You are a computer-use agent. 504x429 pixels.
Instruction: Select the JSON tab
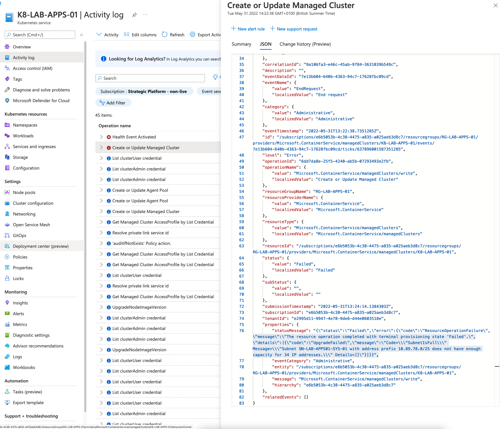click(265, 44)
